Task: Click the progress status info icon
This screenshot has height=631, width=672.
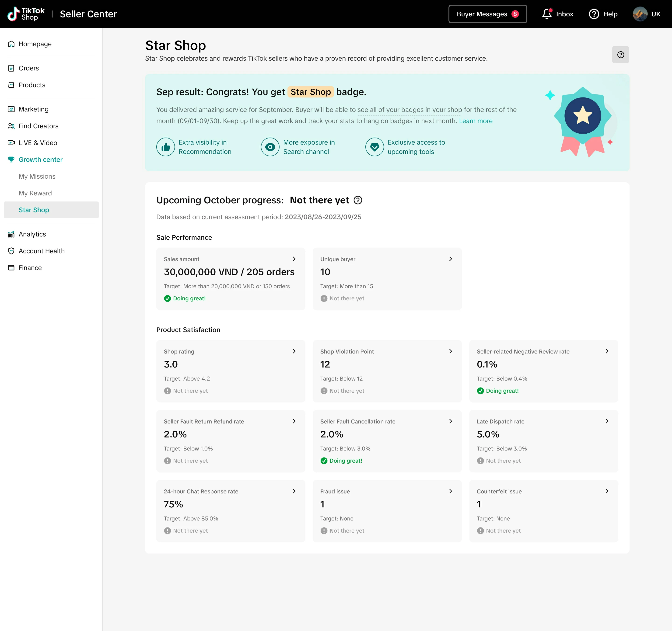Action: [x=358, y=200]
